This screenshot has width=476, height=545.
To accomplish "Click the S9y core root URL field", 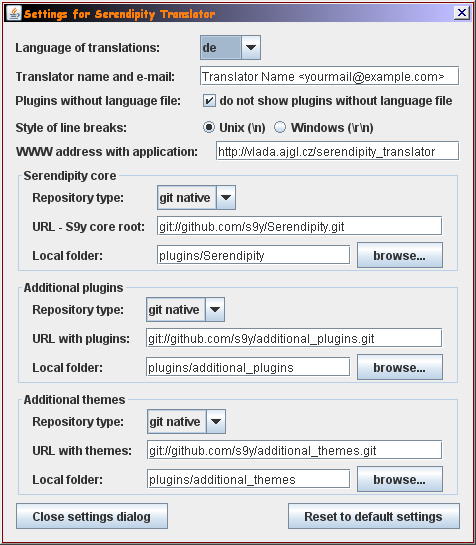I will point(299,226).
